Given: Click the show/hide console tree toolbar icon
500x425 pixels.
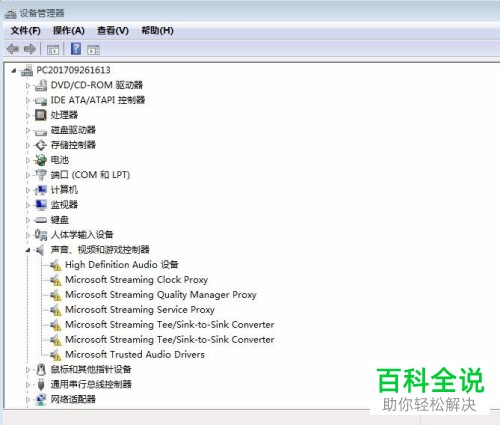Looking at the screenshot, I should [53, 50].
